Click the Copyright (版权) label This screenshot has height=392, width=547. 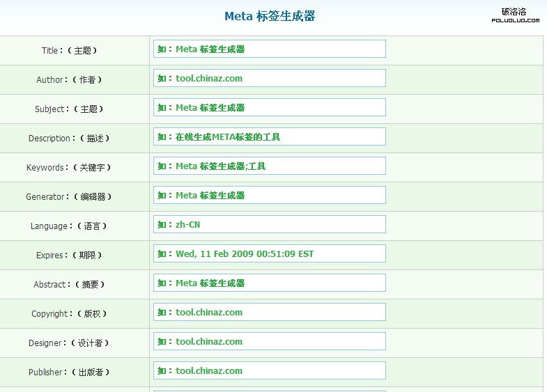coord(69,314)
